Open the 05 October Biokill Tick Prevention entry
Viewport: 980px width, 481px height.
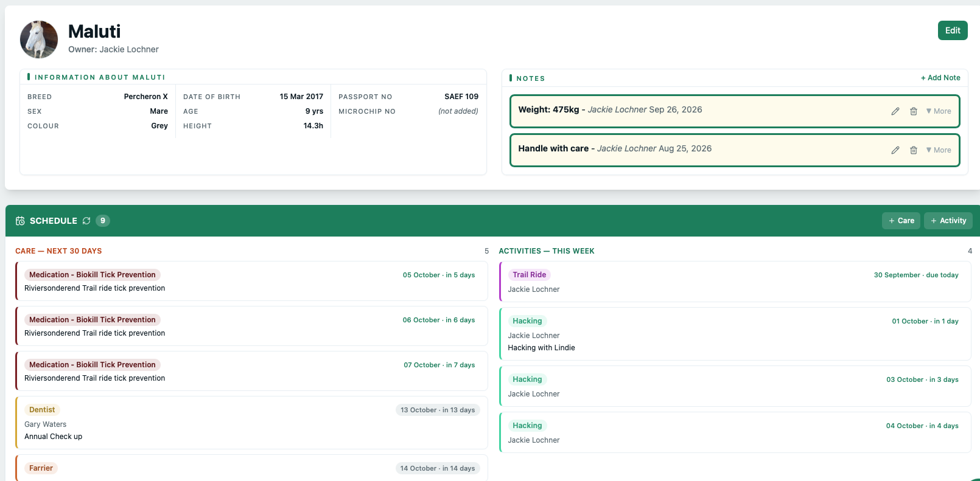coord(251,281)
